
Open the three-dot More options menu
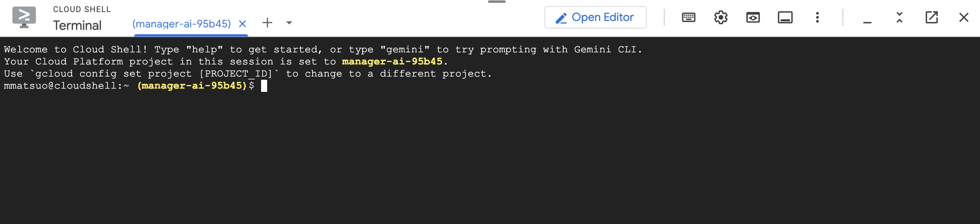click(x=817, y=17)
